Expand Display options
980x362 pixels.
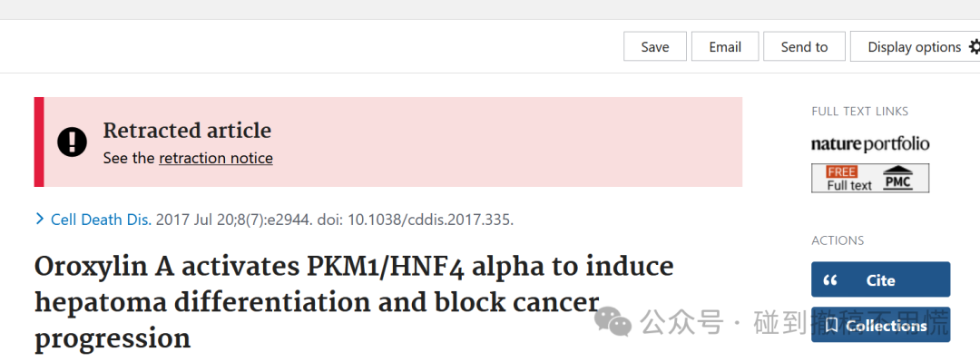click(x=915, y=47)
